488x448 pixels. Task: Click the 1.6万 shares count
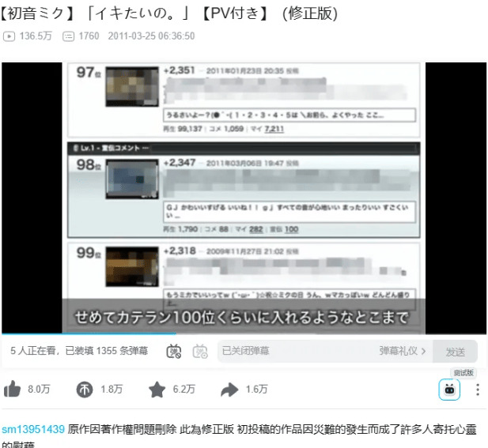[x=257, y=390]
